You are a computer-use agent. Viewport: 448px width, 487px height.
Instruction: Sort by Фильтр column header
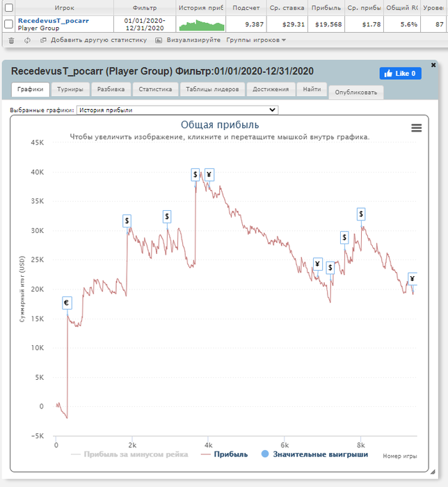(x=145, y=8)
